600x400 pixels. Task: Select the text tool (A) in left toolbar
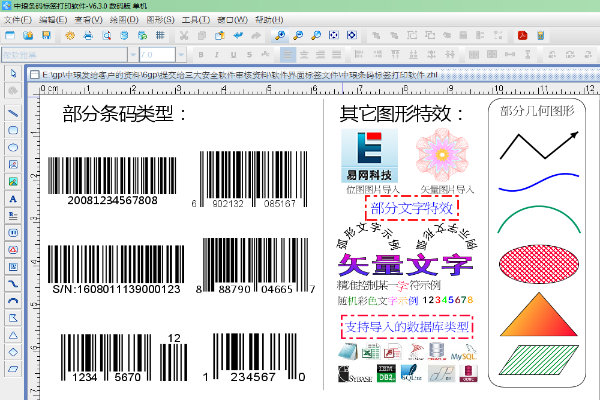[x=13, y=199]
